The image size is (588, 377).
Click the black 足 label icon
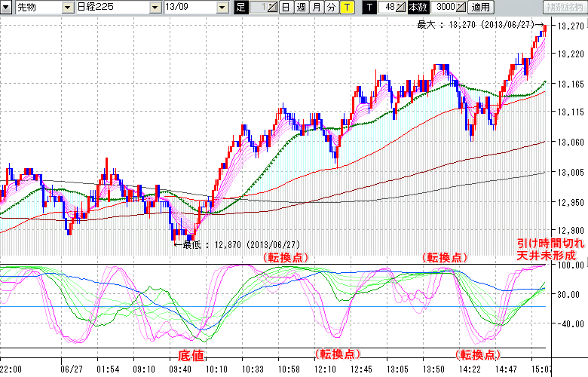(x=241, y=7)
